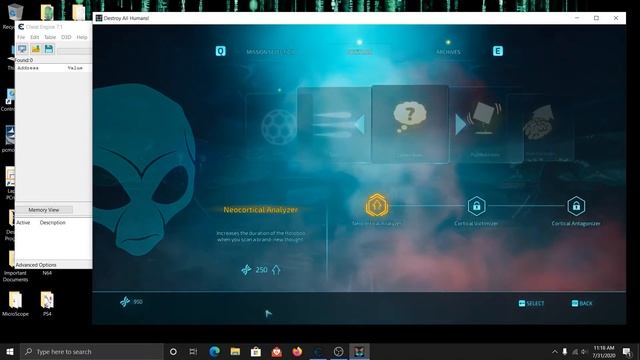Open the File menu in Cheat Engine
The height and width of the screenshot is (360, 640).
[x=21, y=37]
